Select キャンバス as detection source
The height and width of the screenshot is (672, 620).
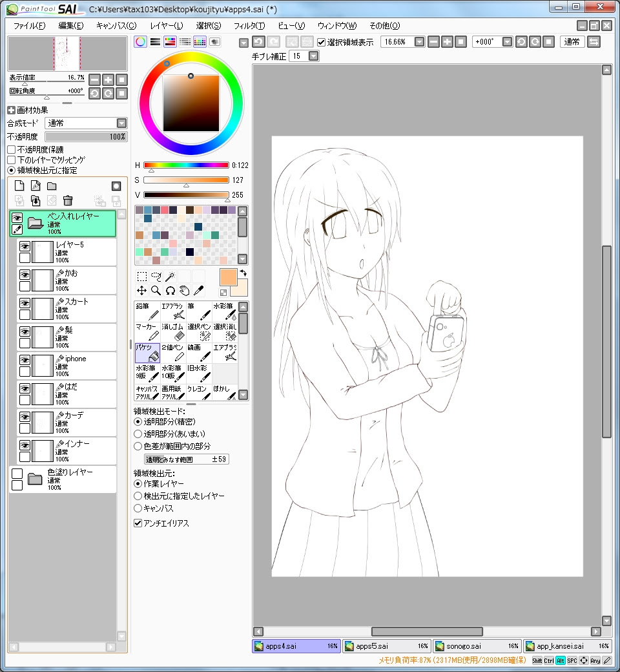(x=138, y=509)
